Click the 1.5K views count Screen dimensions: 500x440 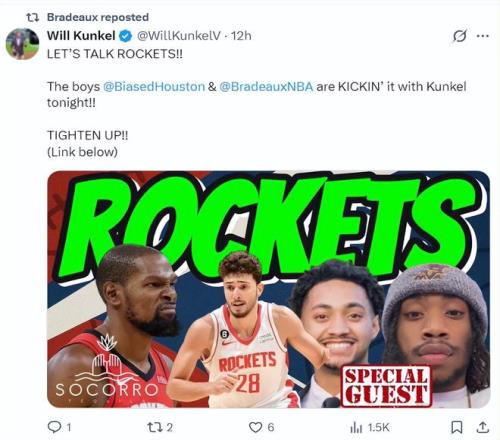378,427
